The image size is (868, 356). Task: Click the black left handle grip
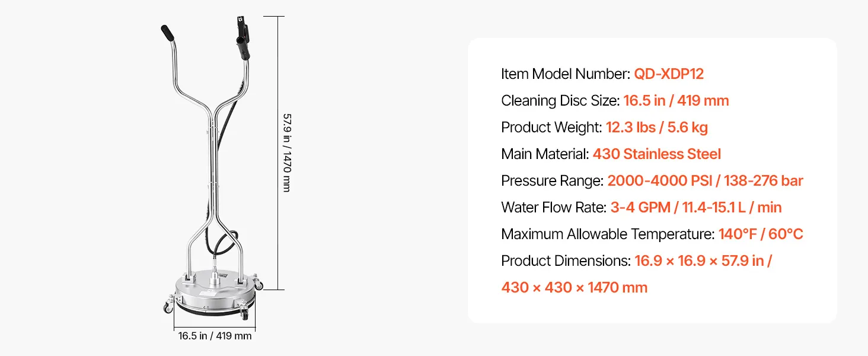(x=167, y=32)
